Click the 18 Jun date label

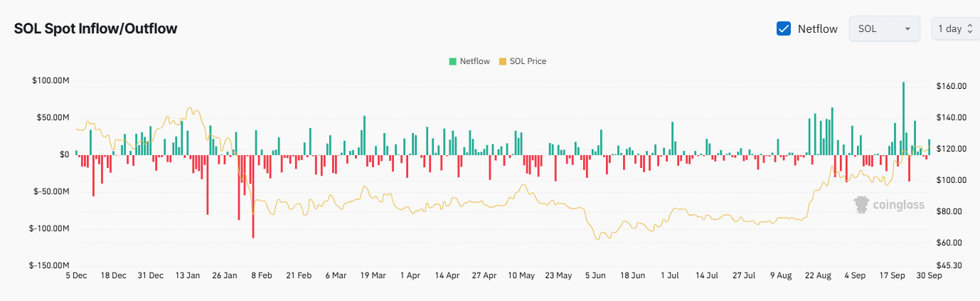pos(632,275)
